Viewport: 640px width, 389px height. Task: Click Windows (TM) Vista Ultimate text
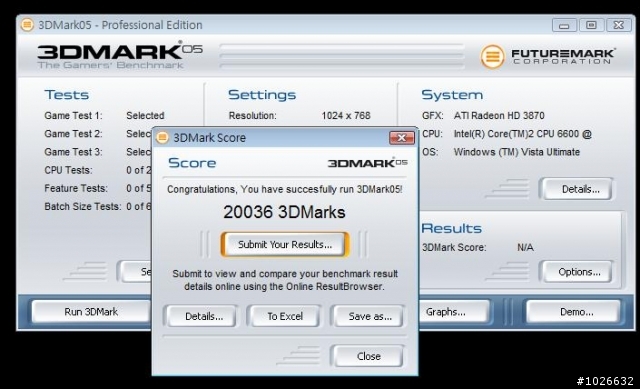pyautogui.click(x=516, y=152)
